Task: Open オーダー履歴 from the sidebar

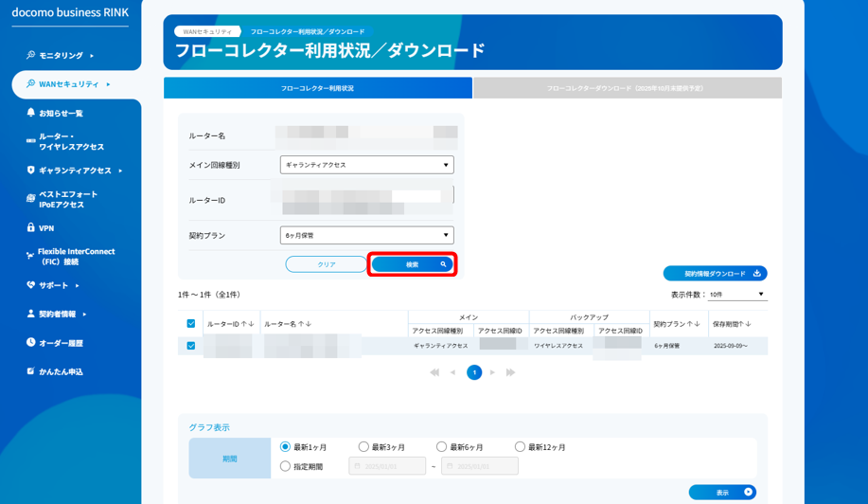Action: pyautogui.click(x=61, y=343)
